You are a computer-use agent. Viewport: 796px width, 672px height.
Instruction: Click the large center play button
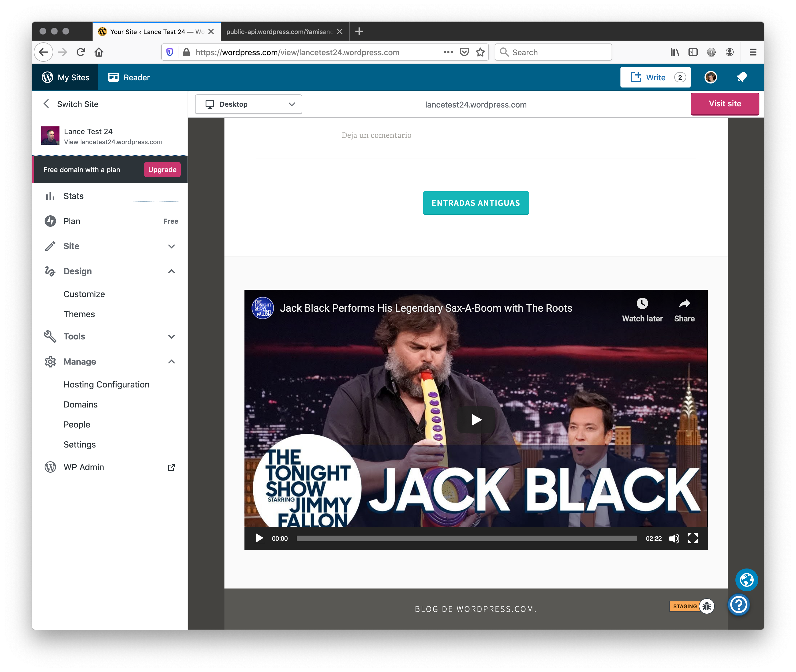476,420
